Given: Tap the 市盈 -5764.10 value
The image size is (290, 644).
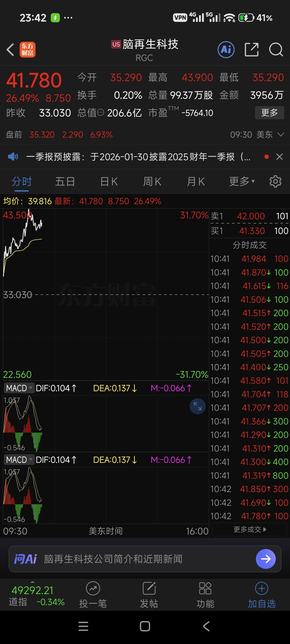Looking at the screenshot, I should point(197,113).
